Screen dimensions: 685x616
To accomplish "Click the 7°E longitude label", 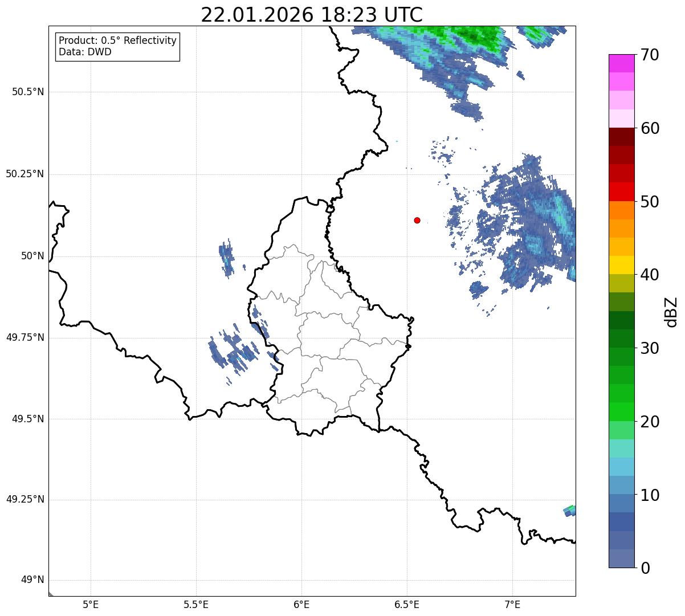I will (512, 604).
